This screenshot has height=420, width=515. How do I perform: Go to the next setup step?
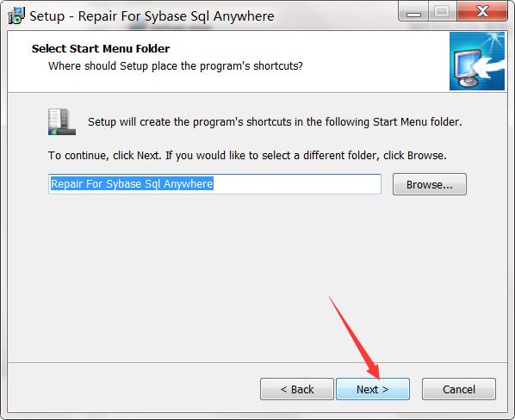[x=373, y=389]
